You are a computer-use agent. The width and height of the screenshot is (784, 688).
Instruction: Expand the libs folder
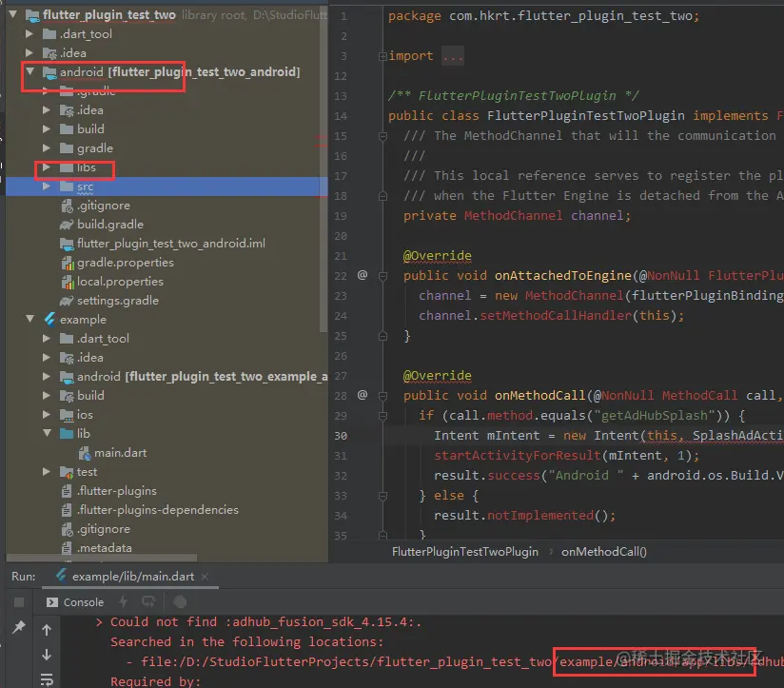coord(47,167)
